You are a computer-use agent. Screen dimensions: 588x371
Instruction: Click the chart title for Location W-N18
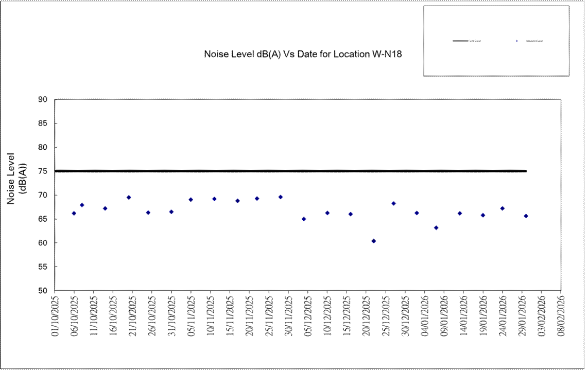pos(303,54)
